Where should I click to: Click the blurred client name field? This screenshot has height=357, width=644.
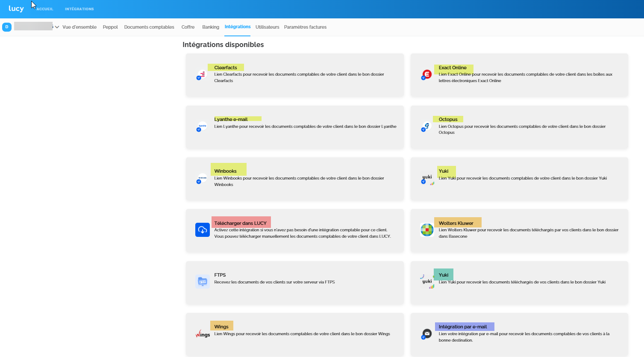point(33,27)
